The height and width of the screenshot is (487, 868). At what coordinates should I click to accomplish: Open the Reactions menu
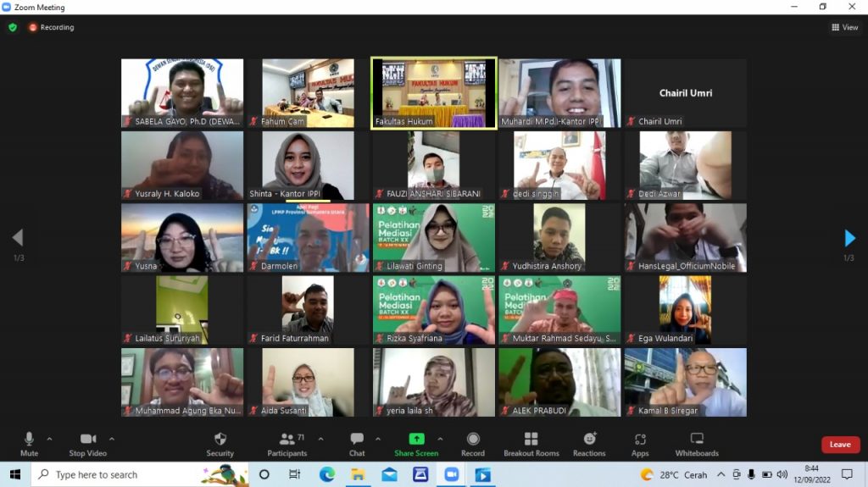pos(589,439)
